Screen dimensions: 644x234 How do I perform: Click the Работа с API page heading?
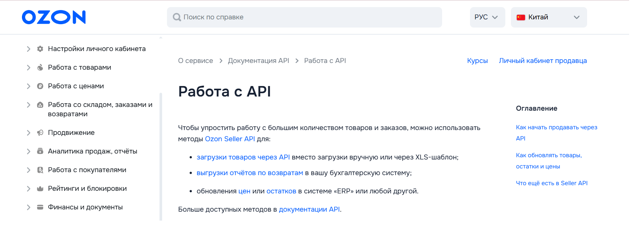point(225,91)
